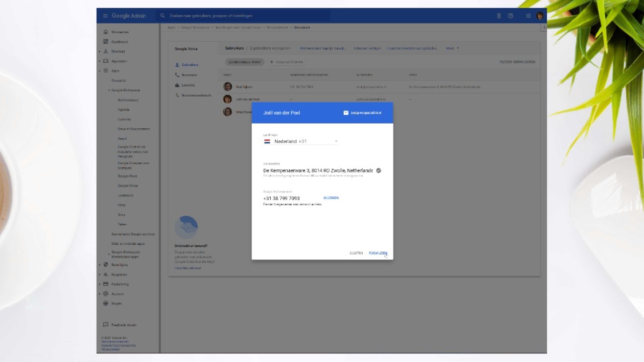Expand the Meer dropdown menu
644x362 pixels.
coord(452,48)
